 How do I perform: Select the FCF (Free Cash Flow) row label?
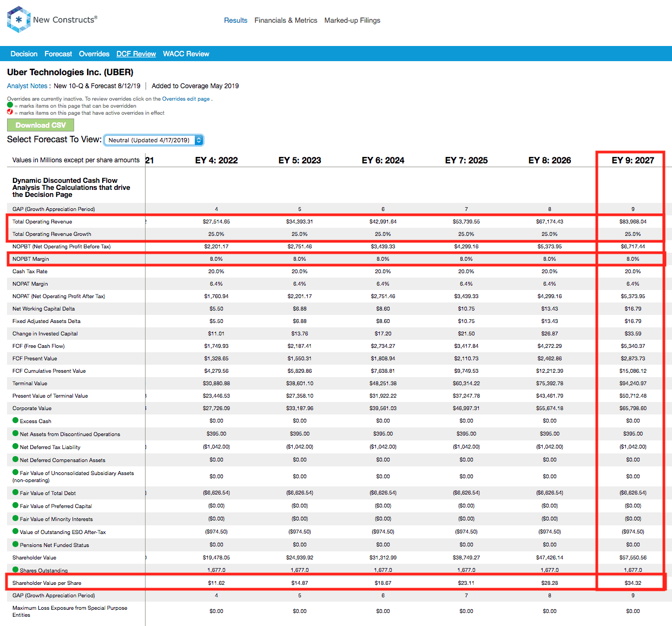[x=38, y=346]
